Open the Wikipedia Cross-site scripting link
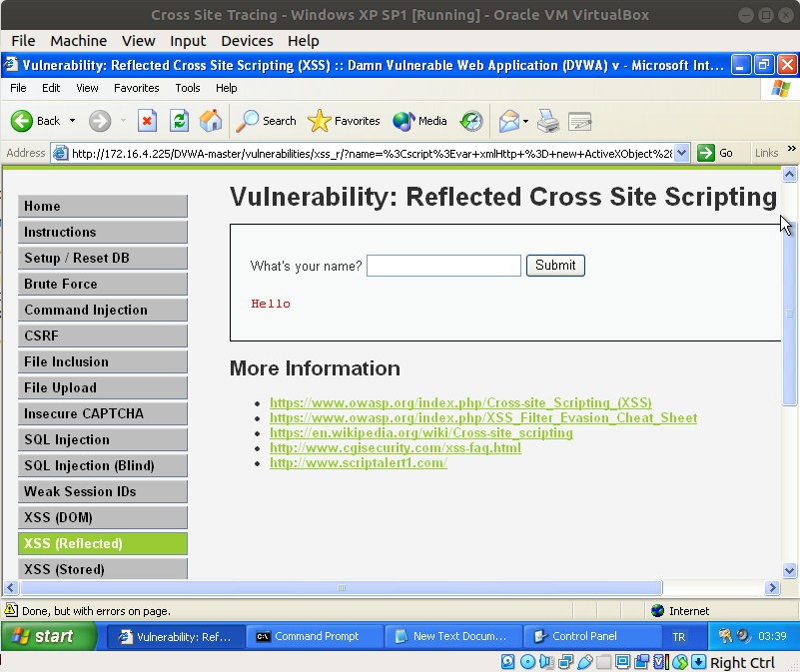This screenshot has height=672, width=800. [420, 432]
